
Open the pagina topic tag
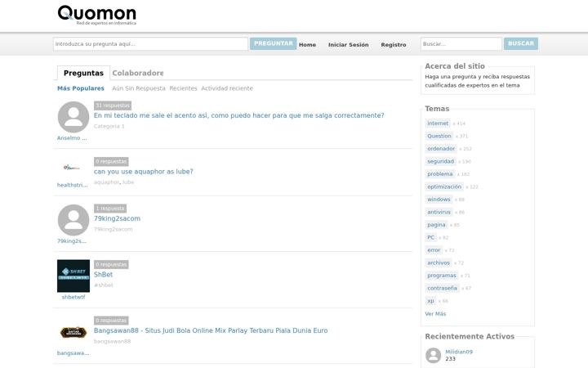(436, 225)
